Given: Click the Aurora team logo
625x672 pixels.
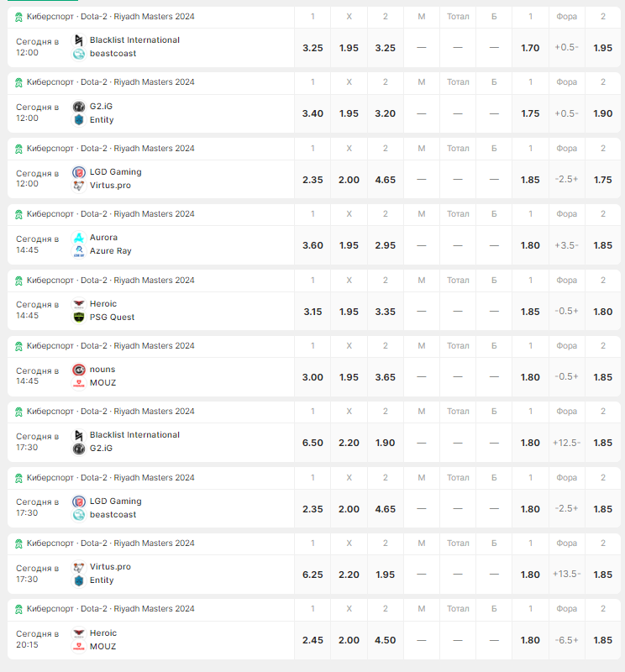Looking at the screenshot, I should (79, 238).
